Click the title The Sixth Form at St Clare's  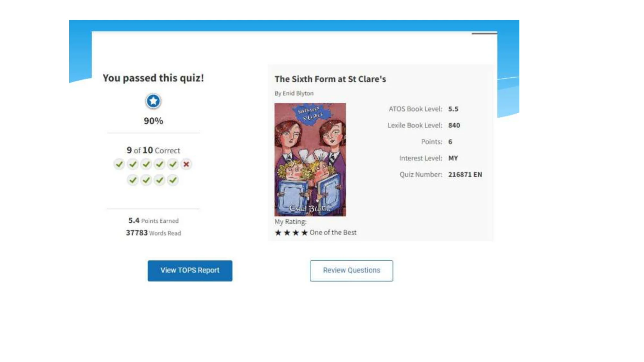point(330,79)
